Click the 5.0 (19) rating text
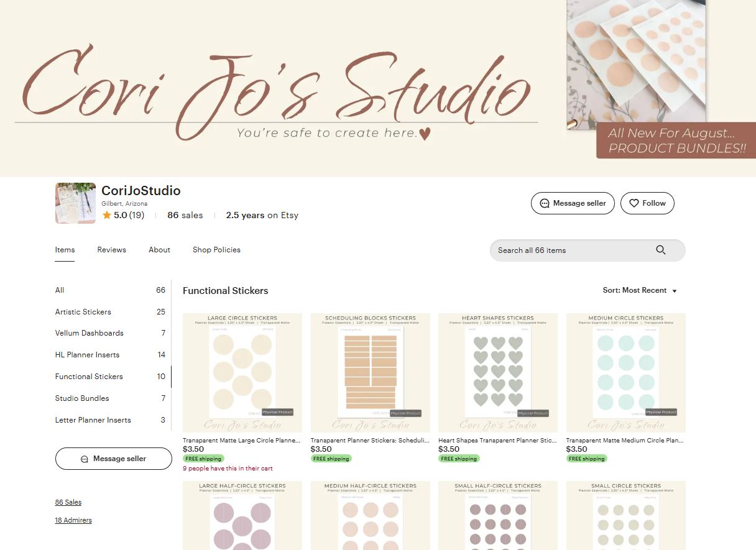This screenshot has width=756, height=550. click(129, 215)
